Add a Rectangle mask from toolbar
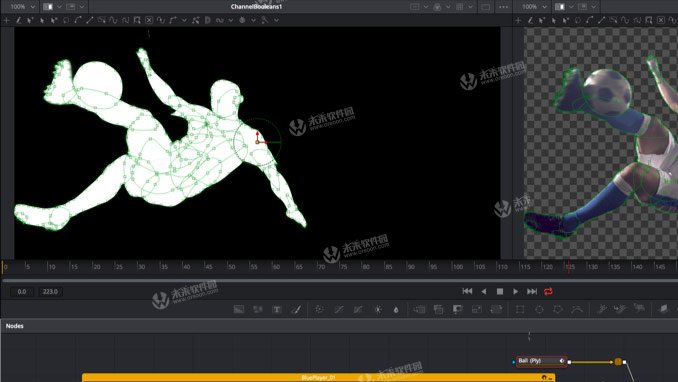Screen dimensions: 678x382 point(520,309)
